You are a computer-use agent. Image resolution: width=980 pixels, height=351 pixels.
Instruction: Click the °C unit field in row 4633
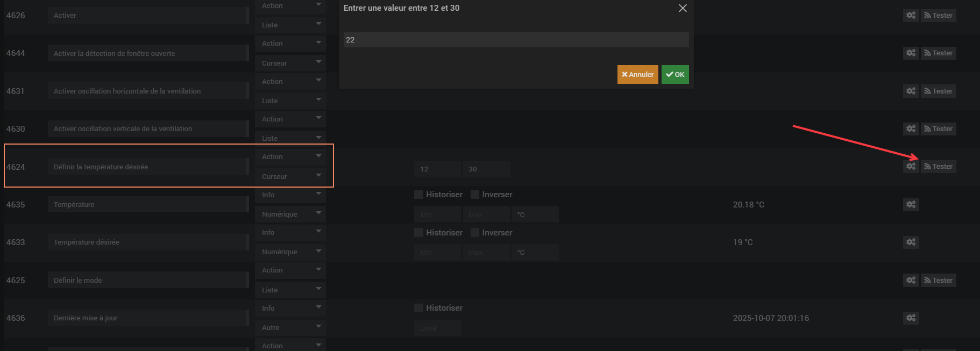(x=535, y=252)
